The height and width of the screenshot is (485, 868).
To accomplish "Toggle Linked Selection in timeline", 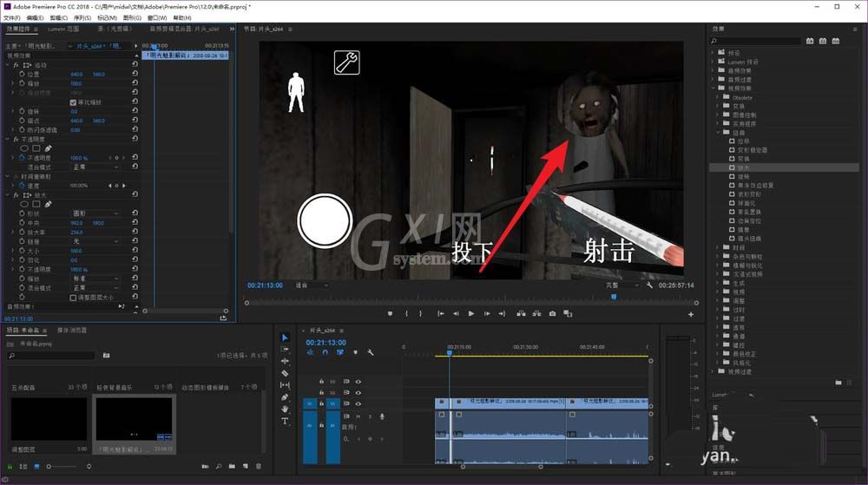I will (340, 352).
